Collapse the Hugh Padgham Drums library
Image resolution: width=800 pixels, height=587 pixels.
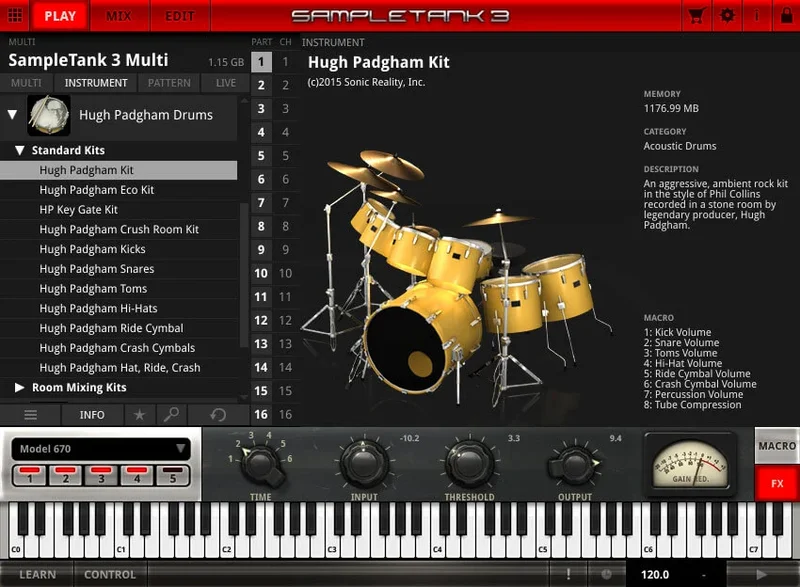pos(12,115)
